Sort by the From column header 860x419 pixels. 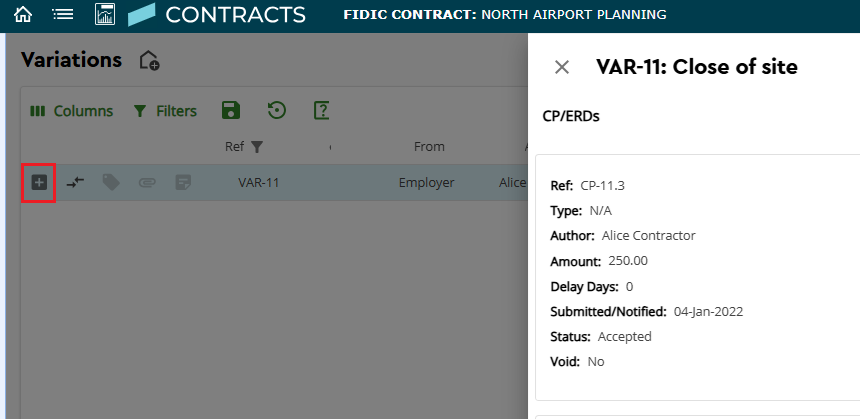tap(429, 147)
